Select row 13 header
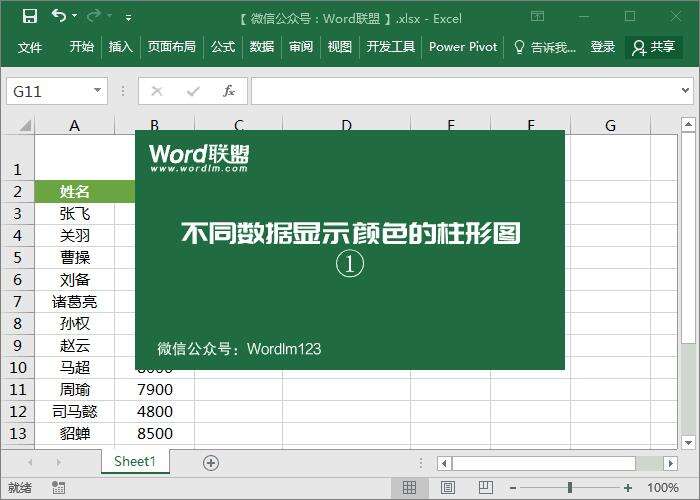This screenshot has width=700, height=500. pos(17,433)
